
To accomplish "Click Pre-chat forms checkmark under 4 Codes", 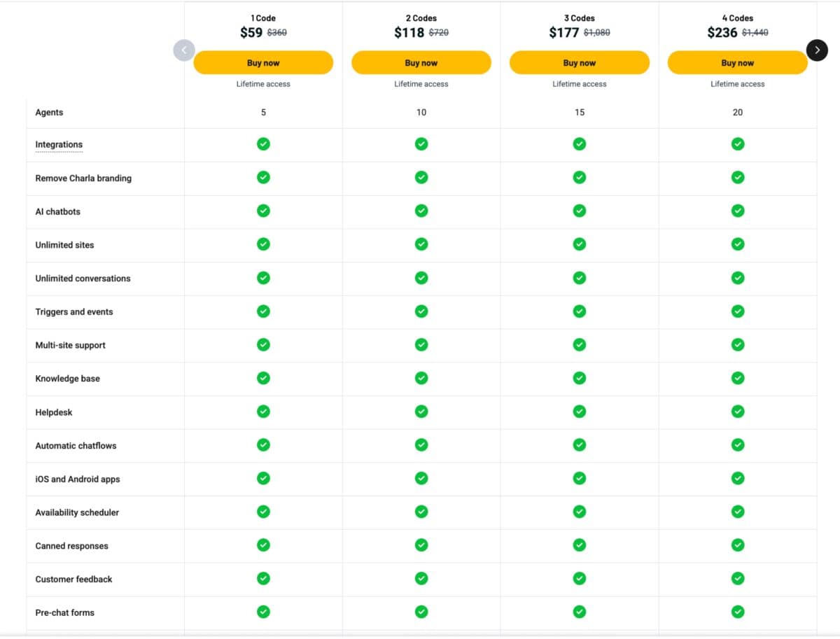I will pos(737,612).
